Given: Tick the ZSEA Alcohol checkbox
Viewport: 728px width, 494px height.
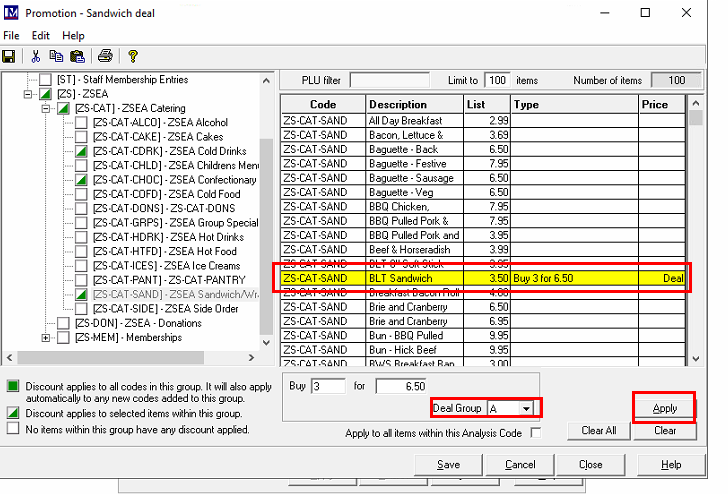Looking at the screenshot, I should click(x=81, y=123).
